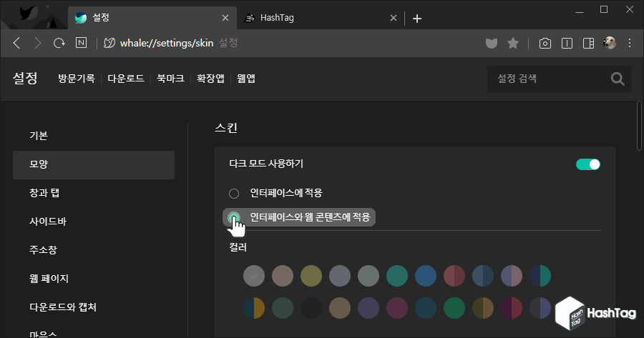644x338 pixels.
Task: Pick the two-tone dark blue swatch
Action: [482, 276]
